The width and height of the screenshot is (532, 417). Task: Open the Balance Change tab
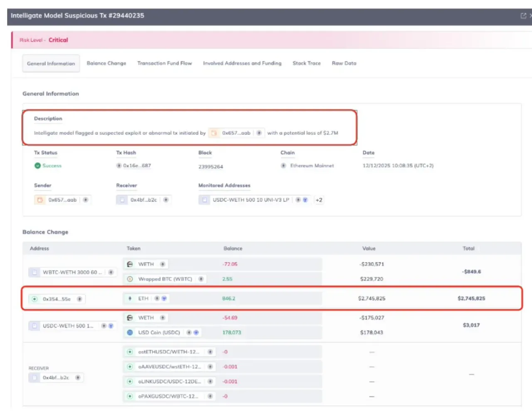click(106, 63)
